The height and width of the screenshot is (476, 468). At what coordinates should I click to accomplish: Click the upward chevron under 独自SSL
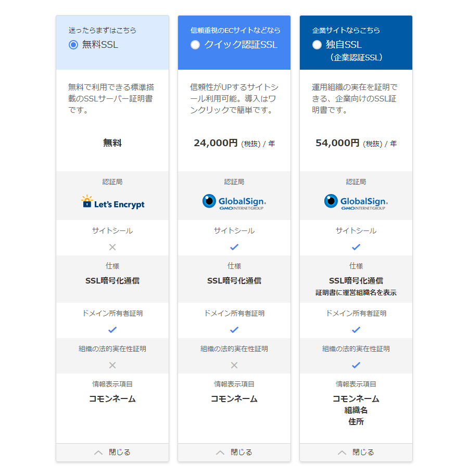(x=342, y=452)
